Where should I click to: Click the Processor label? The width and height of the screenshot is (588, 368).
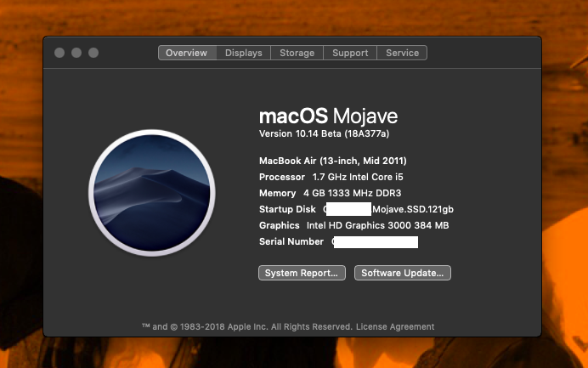(282, 177)
